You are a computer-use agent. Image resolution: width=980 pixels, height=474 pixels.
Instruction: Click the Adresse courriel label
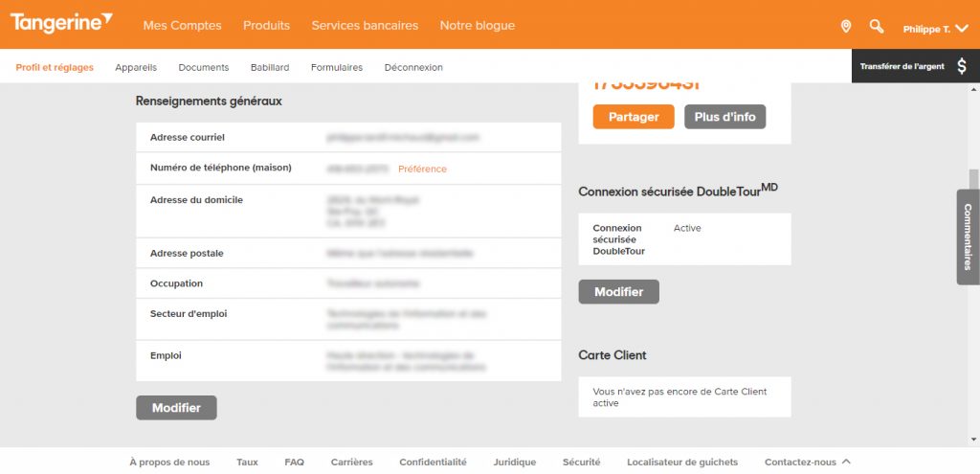pyautogui.click(x=188, y=137)
